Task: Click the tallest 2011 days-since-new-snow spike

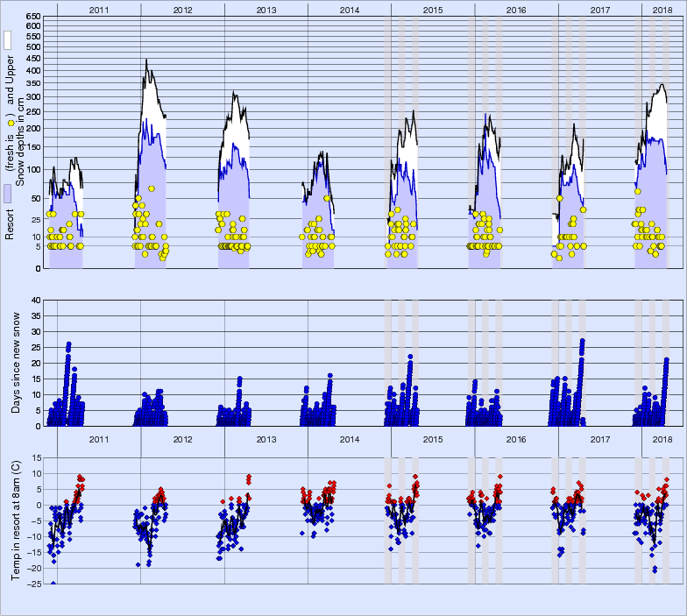Action: coord(68,343)
